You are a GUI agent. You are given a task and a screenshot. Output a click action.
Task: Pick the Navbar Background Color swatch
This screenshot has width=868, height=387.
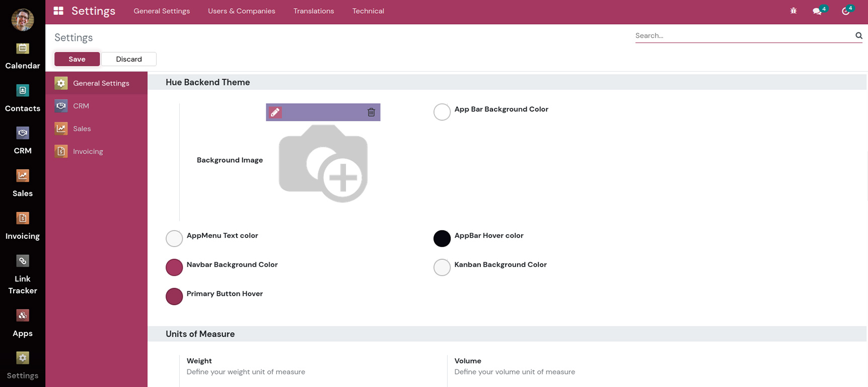tap(174, 268)
